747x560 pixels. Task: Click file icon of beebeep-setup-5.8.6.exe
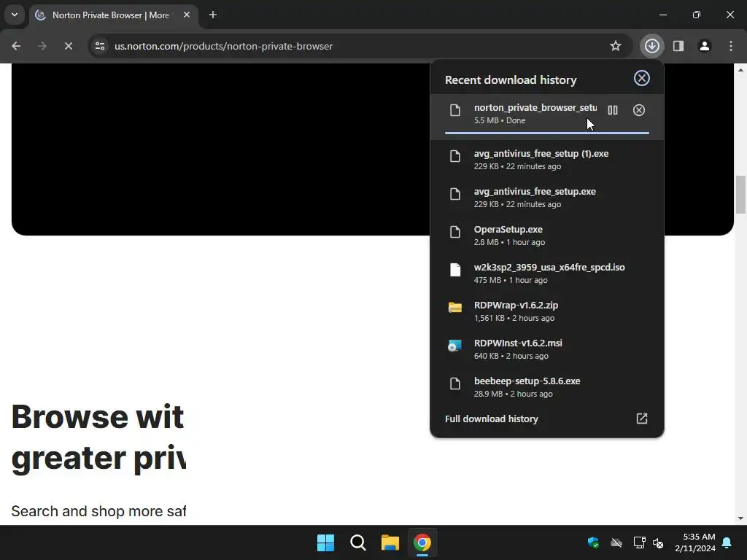point(455,384)
